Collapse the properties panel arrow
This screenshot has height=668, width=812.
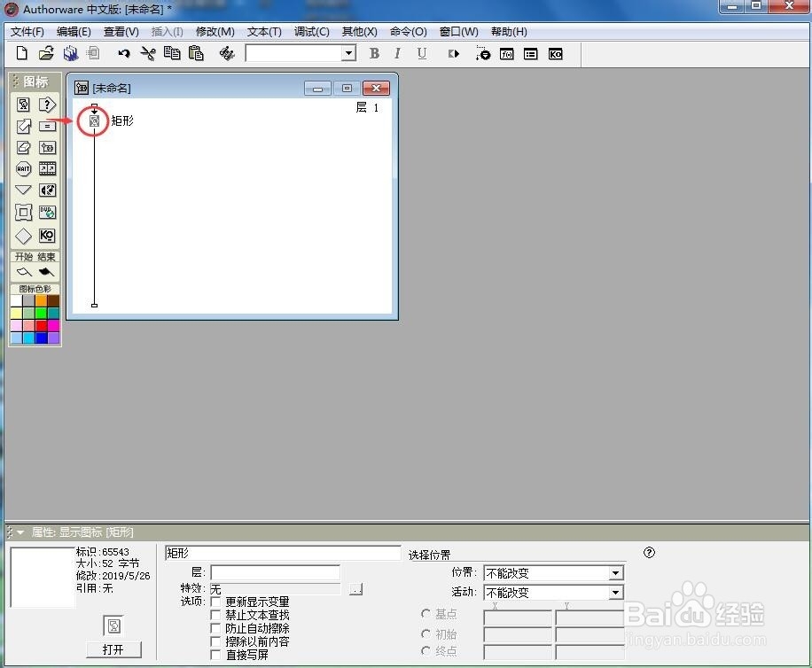tap(20, 532)
